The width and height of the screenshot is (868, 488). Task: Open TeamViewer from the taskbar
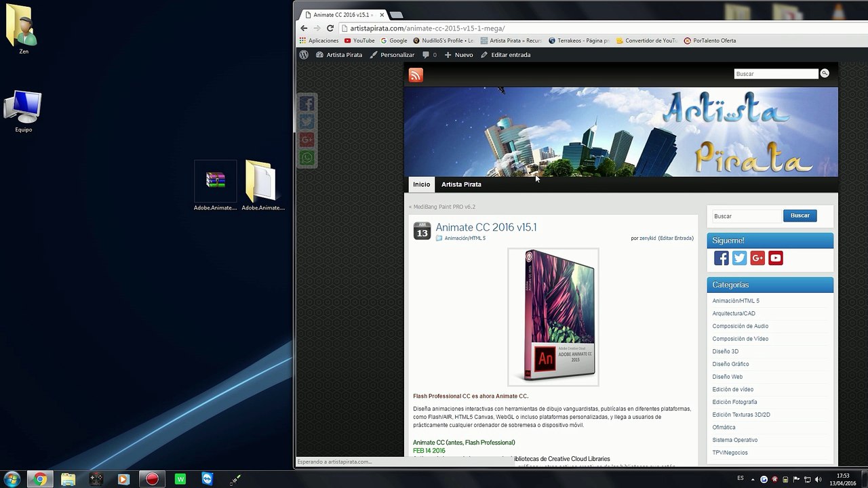point(208,479)
